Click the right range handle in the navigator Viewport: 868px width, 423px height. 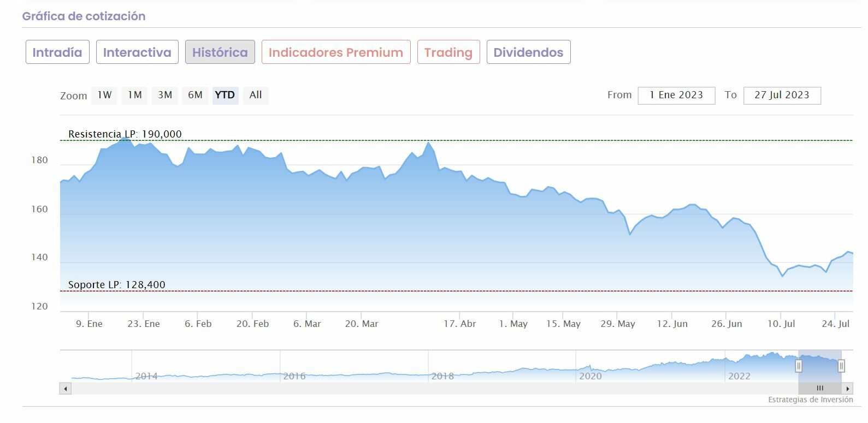[841, 366]
